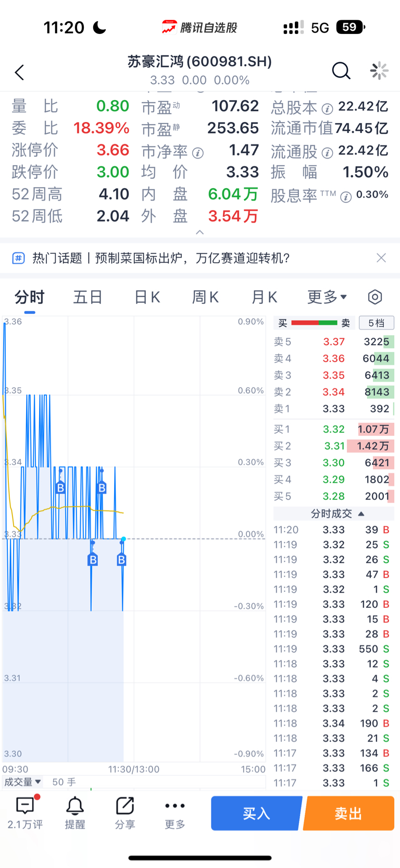Open the 2.1万评 comments icon
This screenshot has width=400, height=868.
coord(25,806)
